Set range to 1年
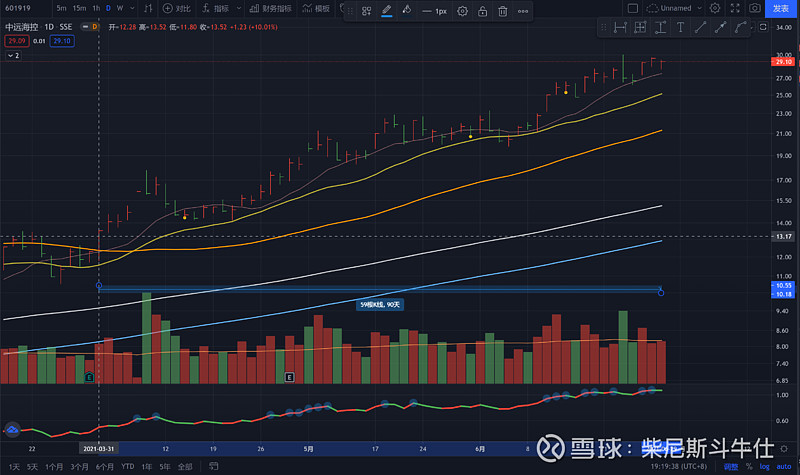Screen dimensions: 800x475 click(147, 466)
